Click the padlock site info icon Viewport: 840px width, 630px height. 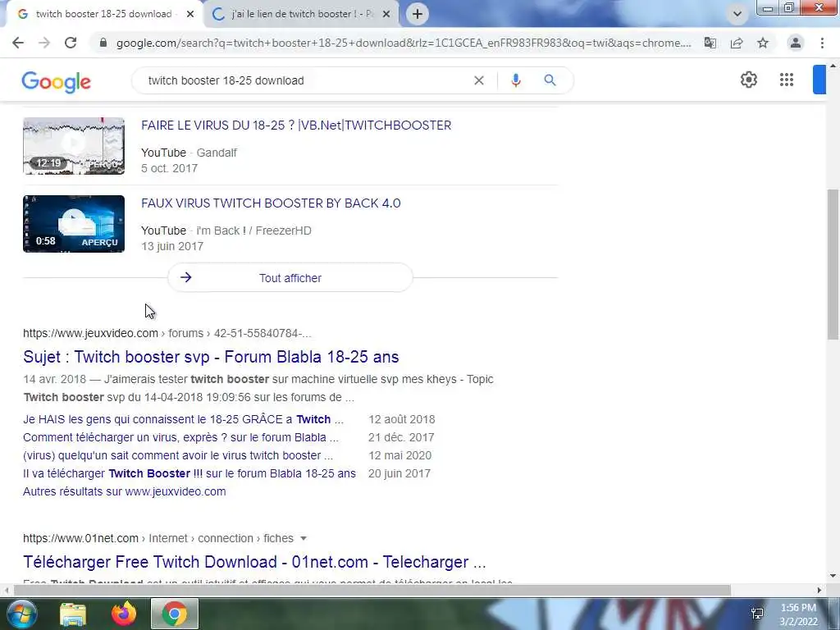coord(103,43)
